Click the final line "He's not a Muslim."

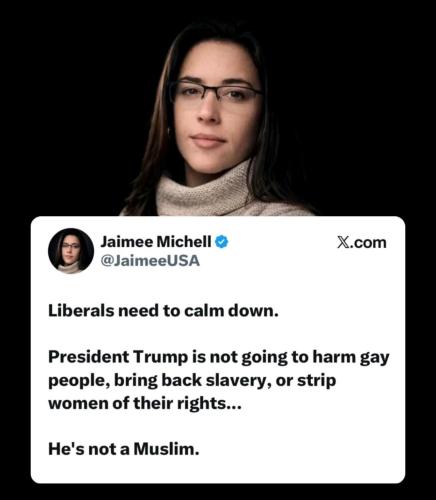click(x=124, y=449)
